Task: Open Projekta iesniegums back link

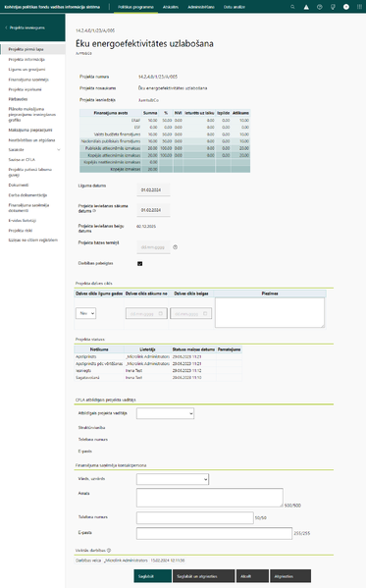Action: click(27, 27)
